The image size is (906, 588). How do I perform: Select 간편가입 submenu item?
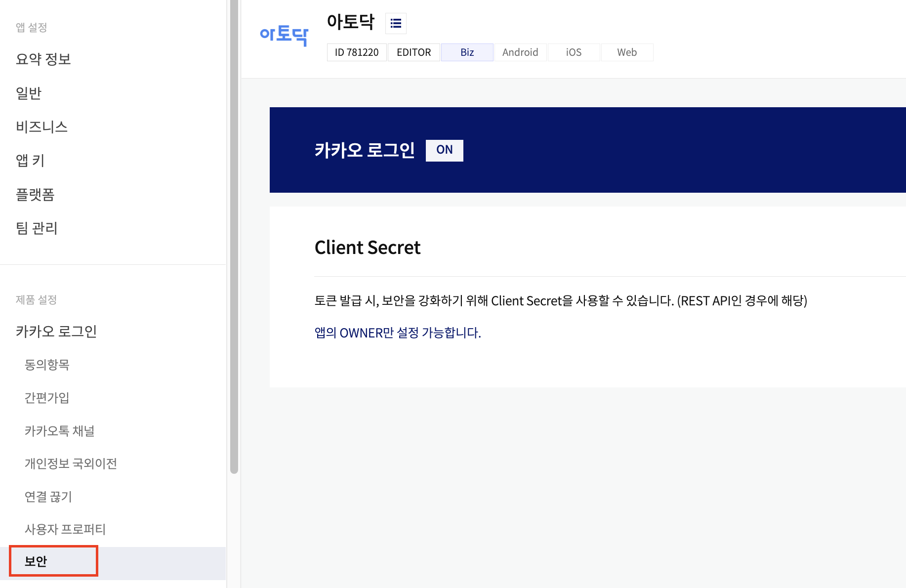(x=47, y=398)
